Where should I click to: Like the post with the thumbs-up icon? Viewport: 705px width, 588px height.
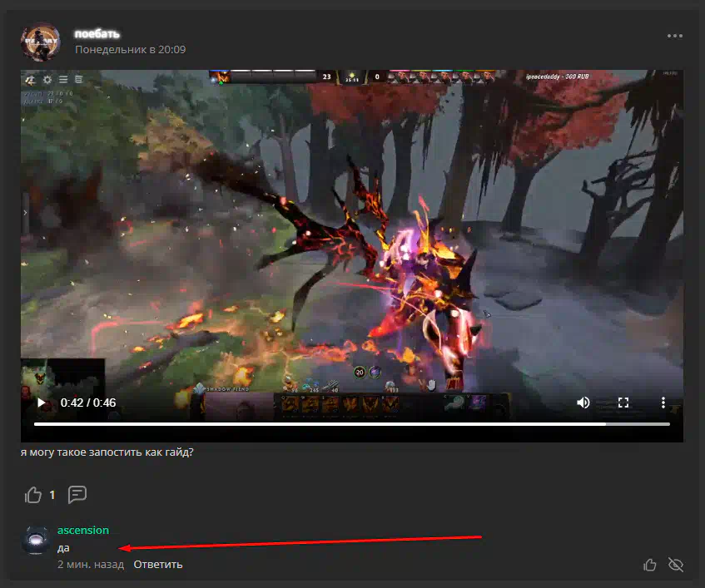pyautogui.click(x=33, y=495)
